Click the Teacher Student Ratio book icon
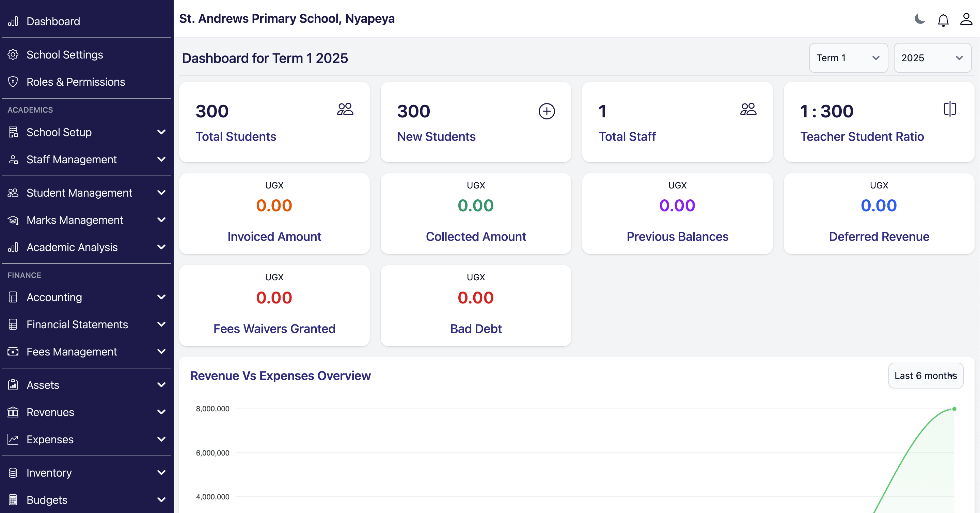Viewport: 980px width, 513px height. pos(950,110)
